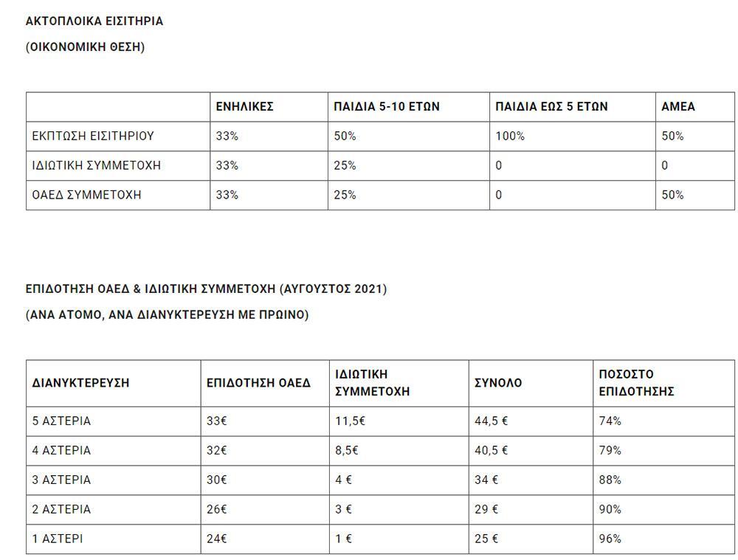Click the 5 ΑΣΤΕΡΙΑ row label

click(61, 421)
